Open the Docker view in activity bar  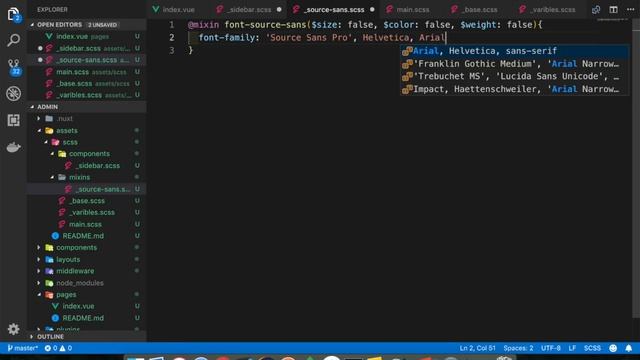click(x=13, y=147)
